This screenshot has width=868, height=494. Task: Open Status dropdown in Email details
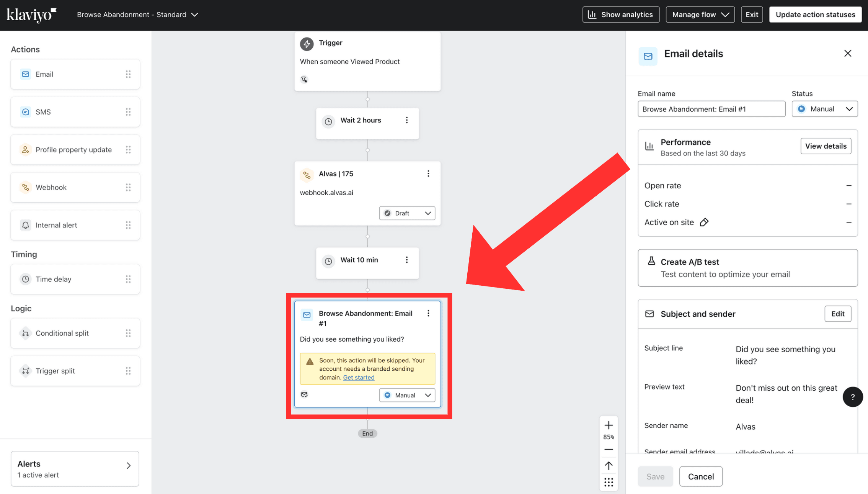tap(824, 109)
